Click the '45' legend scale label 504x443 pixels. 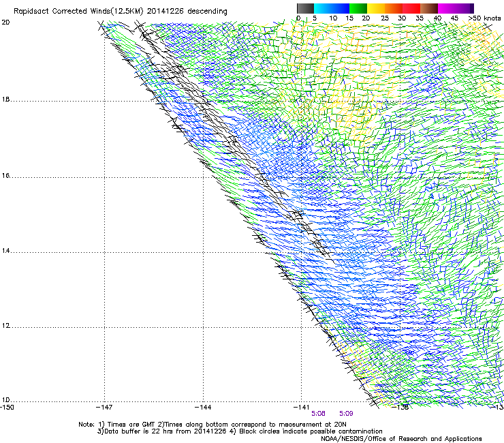pyautogui.click(x=454, y=18)
